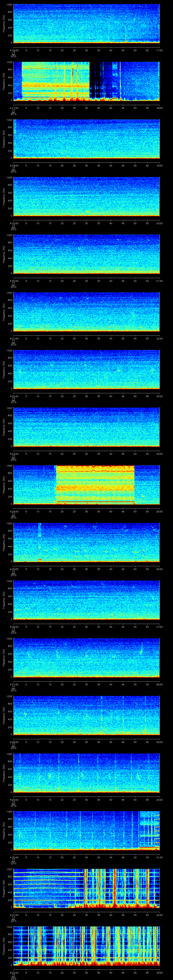This screenshot has width=173, height=980.
Task: Select the spectrogram panel starting at 4:21:00
Action: pyautogui.click(x=86, y=312)
